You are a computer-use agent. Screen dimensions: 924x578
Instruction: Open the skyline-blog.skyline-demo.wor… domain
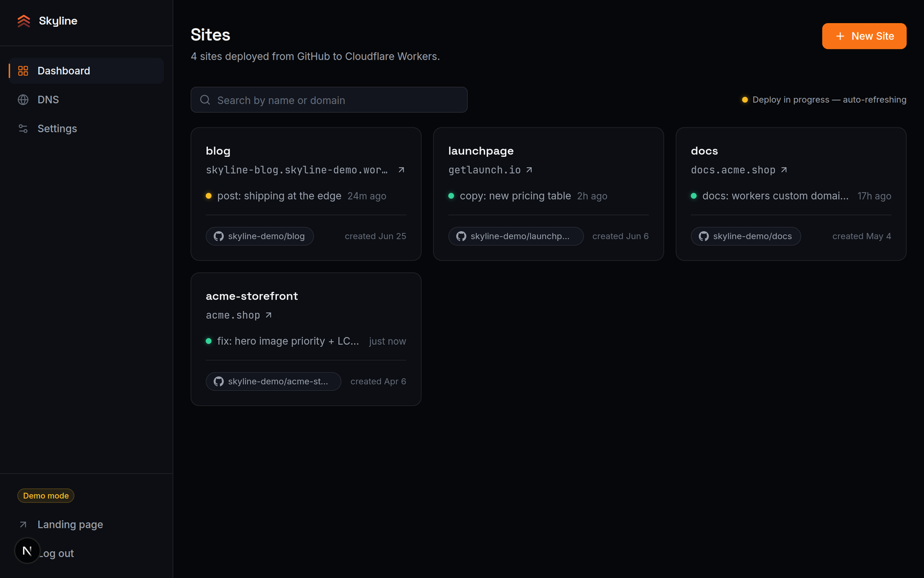click(297, 170)
